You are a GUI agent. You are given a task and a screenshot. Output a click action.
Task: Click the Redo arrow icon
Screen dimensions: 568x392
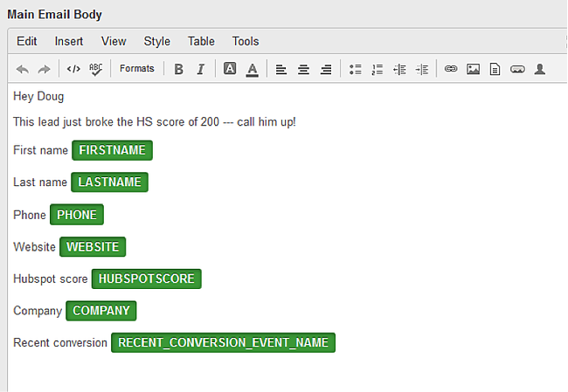(x=45, y=69)
